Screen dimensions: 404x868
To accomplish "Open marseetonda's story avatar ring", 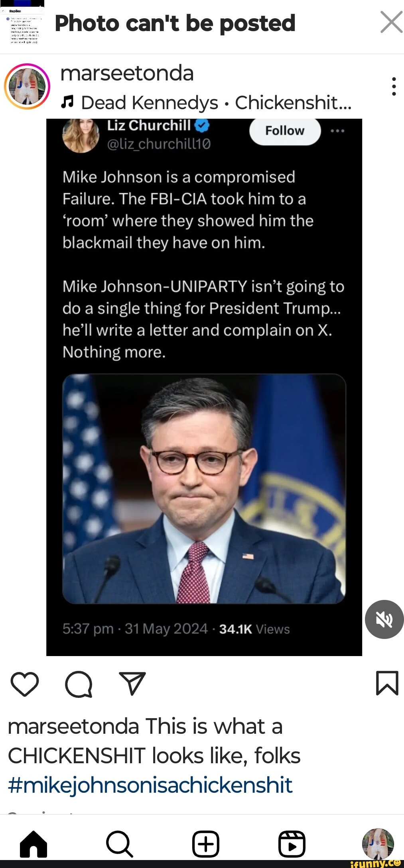I will pos(27,86).
